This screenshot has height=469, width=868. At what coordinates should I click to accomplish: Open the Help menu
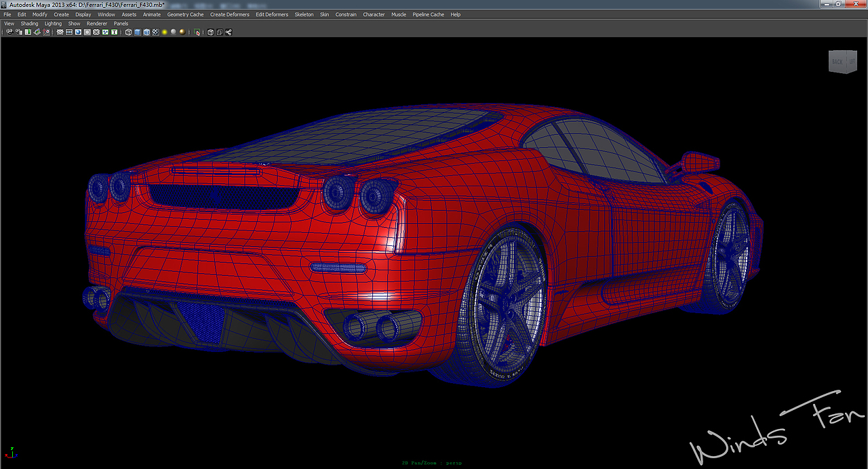pos(455,14)
